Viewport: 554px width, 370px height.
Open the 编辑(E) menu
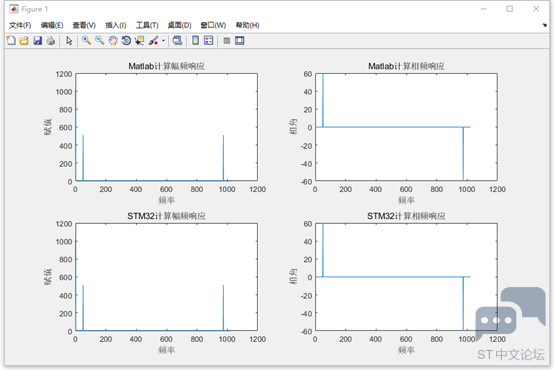tap(52, 25)
